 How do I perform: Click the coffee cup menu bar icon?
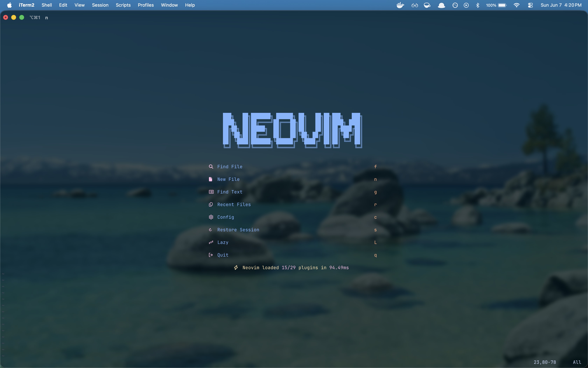pyautogui.click(x=427, y=5)
